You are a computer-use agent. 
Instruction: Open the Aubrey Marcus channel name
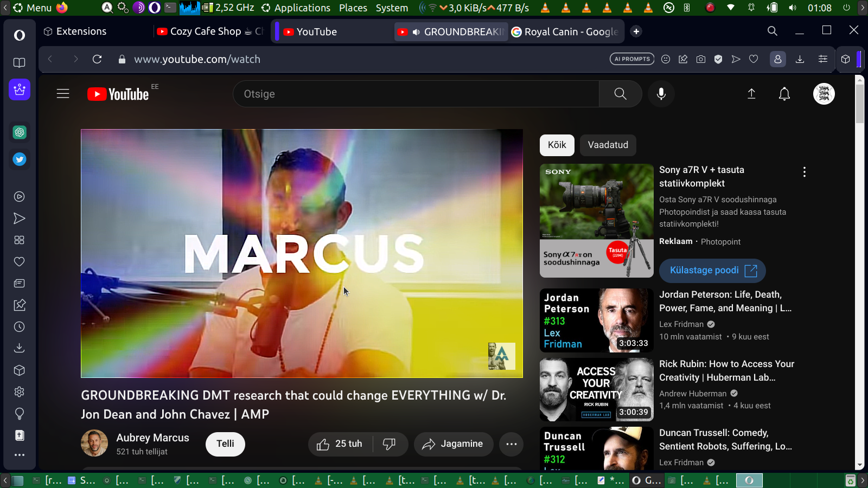[153, 438]
